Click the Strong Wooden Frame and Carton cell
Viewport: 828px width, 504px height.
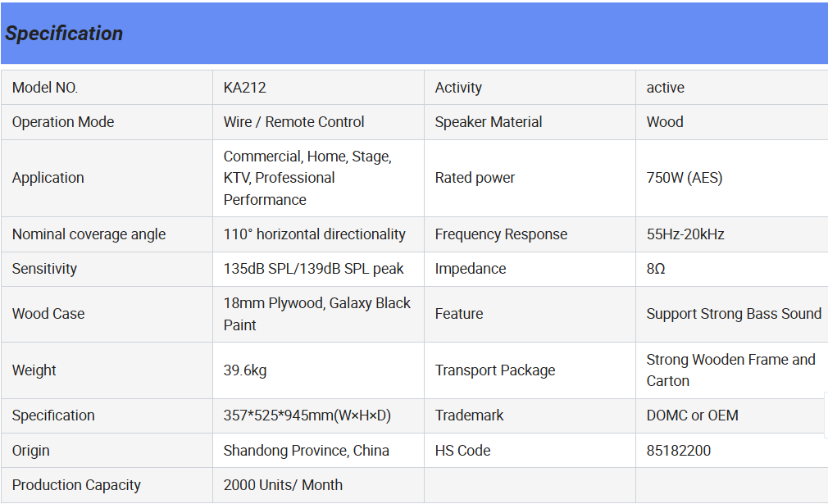click(730, 370)
